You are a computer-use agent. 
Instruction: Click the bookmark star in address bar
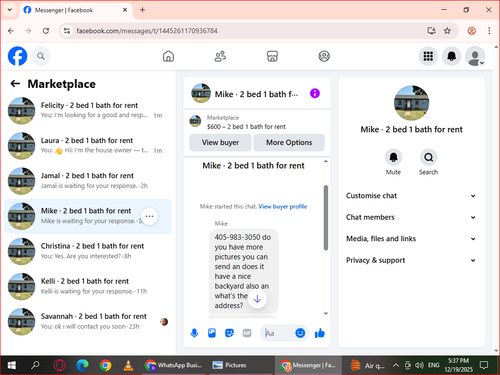click(x=447, y=31)
